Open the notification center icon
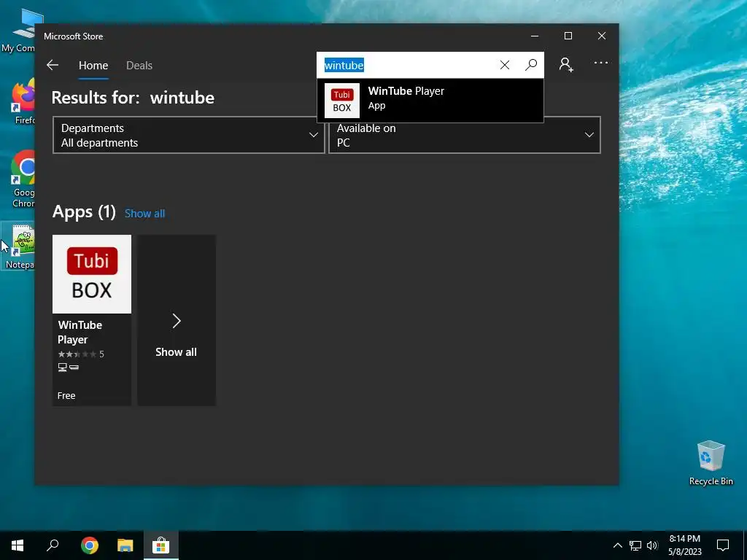The height and width of the screenshot is (560, 747). (x=723, y=545)
